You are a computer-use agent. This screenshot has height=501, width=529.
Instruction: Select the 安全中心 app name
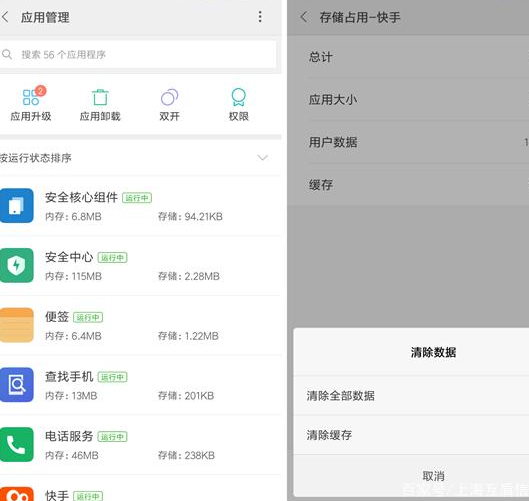[x=69, y=257]
